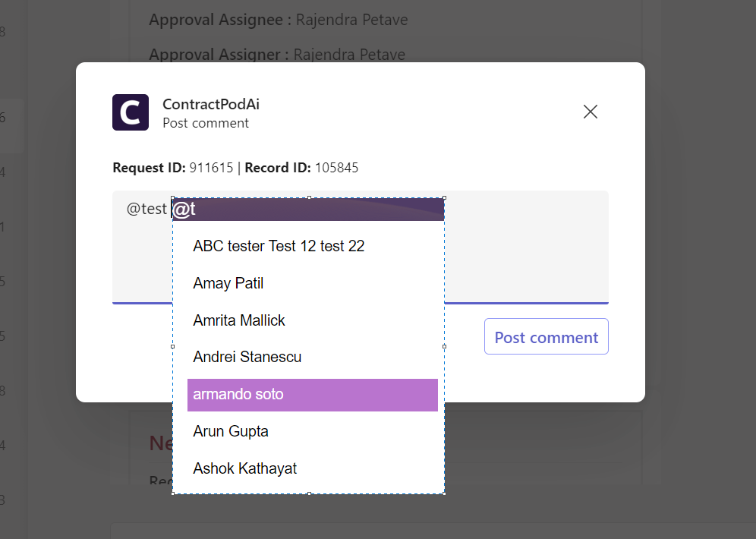Viewport: 756px width, 539px height.
Task: Grab the top-right selection resize handle
Action: 444,198
